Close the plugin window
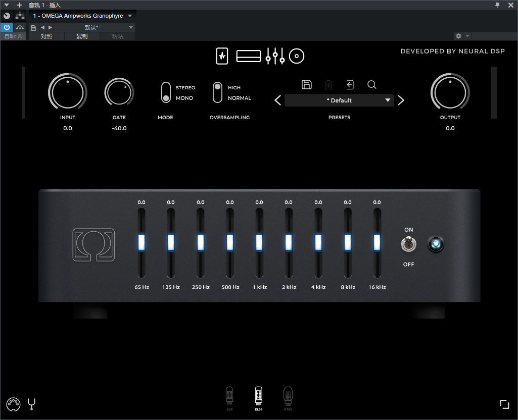 tap(511, 5)
